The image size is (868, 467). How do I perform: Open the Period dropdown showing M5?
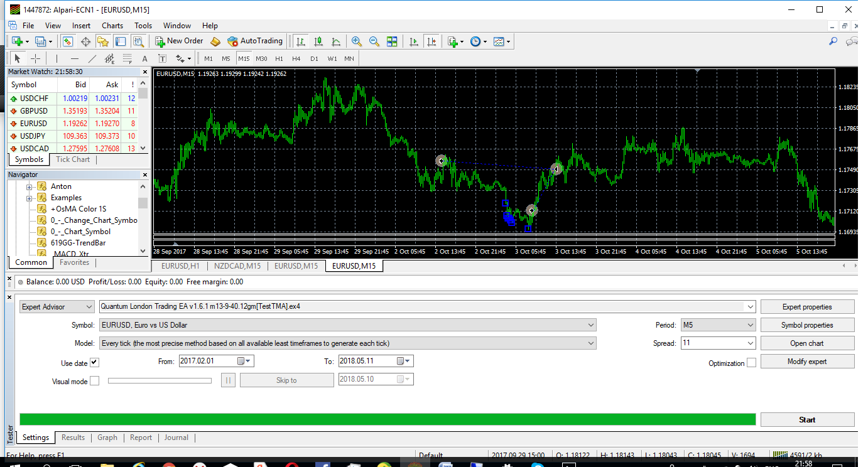click(718, 325)
